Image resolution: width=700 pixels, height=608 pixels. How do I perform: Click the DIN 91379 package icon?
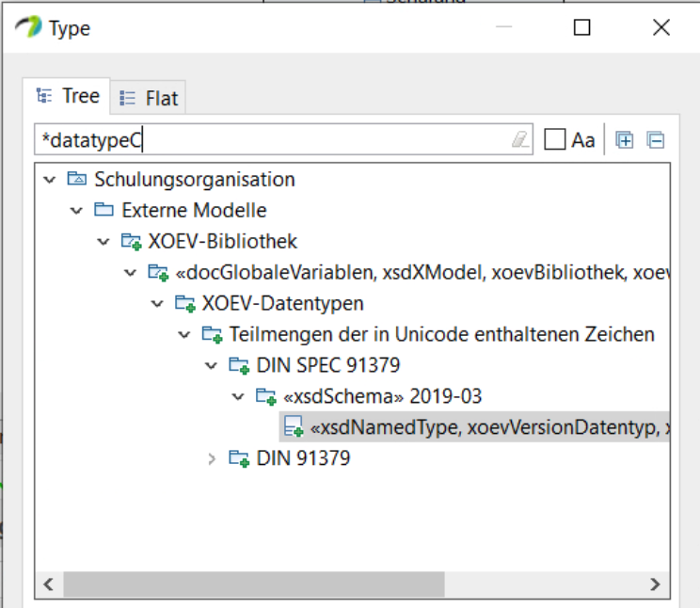239,458
